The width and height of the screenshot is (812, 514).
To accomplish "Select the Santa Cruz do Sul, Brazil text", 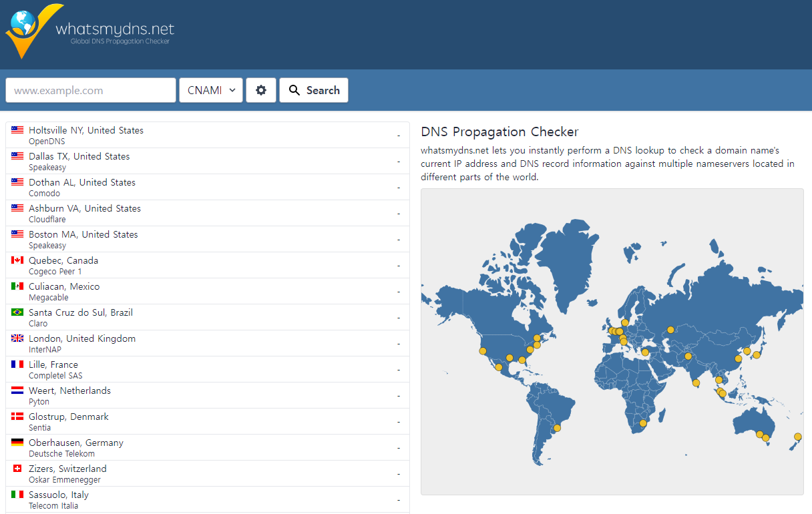I will click(x=81, y=312).
